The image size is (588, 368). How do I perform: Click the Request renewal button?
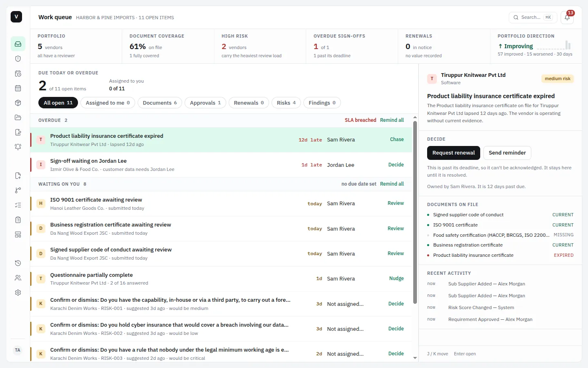click(x=454, y=153)
